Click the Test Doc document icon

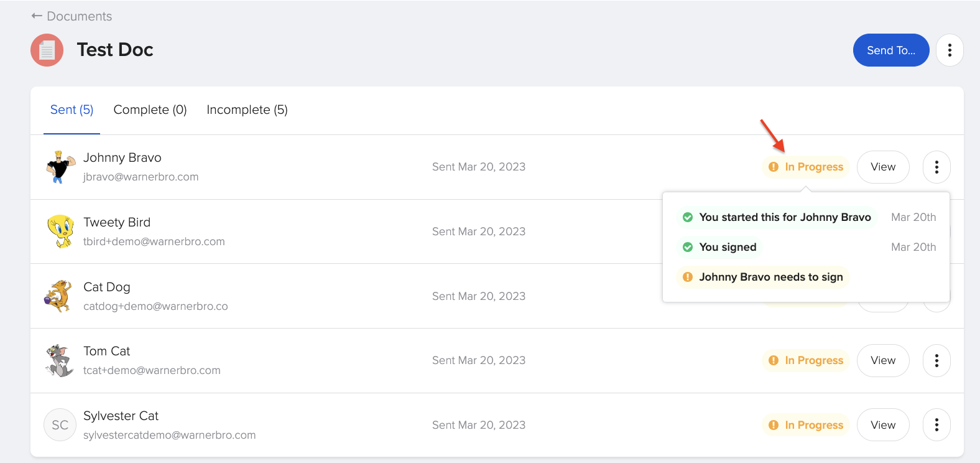point(47,50)
